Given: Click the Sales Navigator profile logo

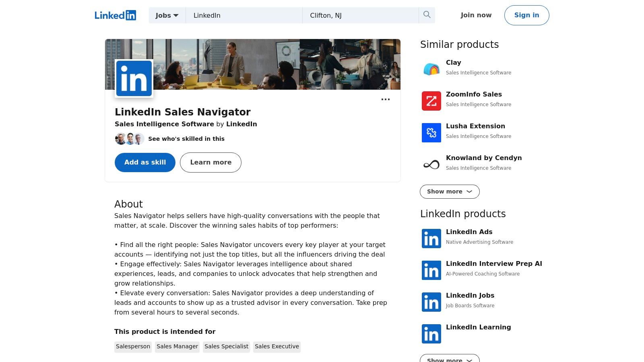Looking at the screenshot, I should [134, 78].
